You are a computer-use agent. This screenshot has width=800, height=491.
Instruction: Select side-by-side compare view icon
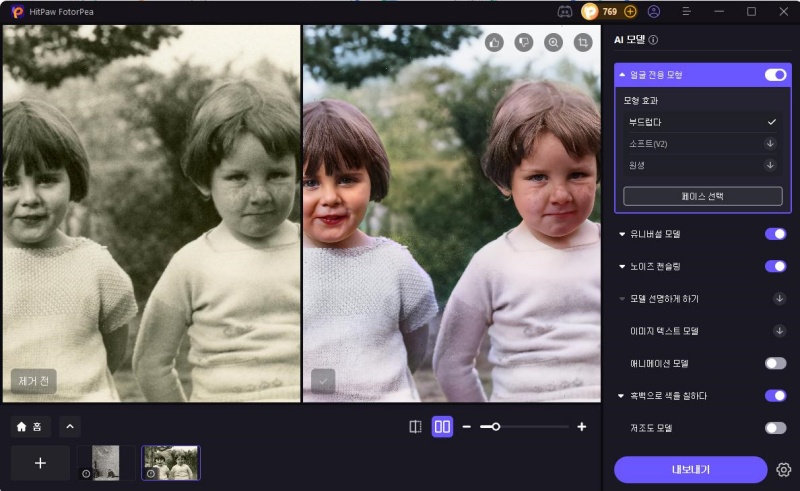click(x=442, y=427)
